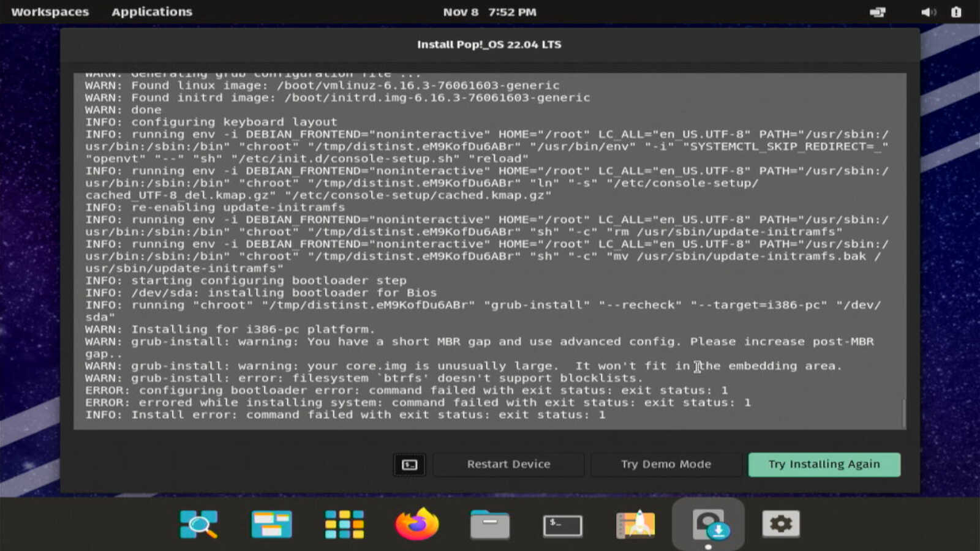Image resolution: width=980 pixels, height=551 pixels.
Task: Launch the Terminal from dock
Action: click(563, 525)
